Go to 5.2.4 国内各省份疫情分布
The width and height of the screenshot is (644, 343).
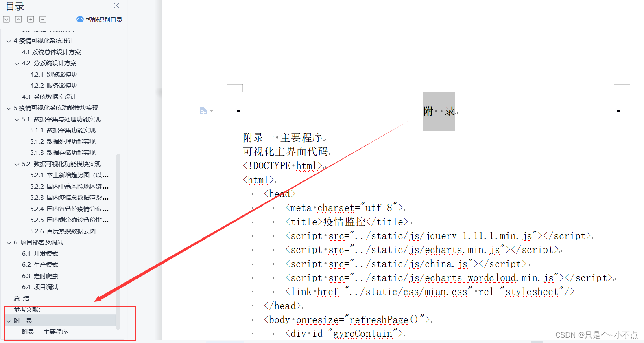(x=69, y=209)
